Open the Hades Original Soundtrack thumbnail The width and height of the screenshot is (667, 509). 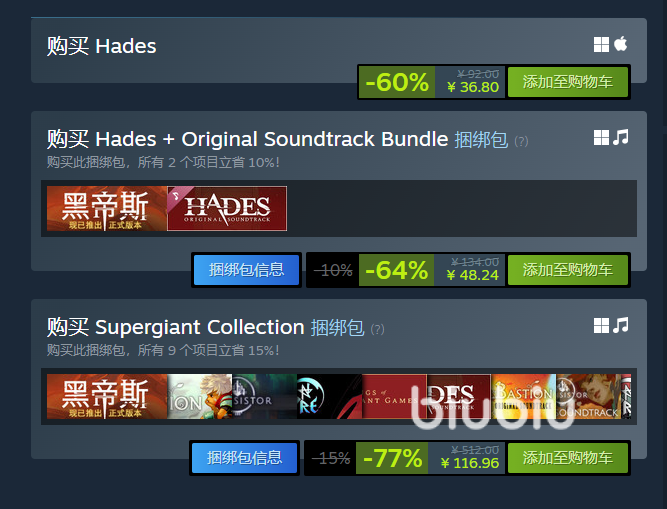[x=227, y=208]
